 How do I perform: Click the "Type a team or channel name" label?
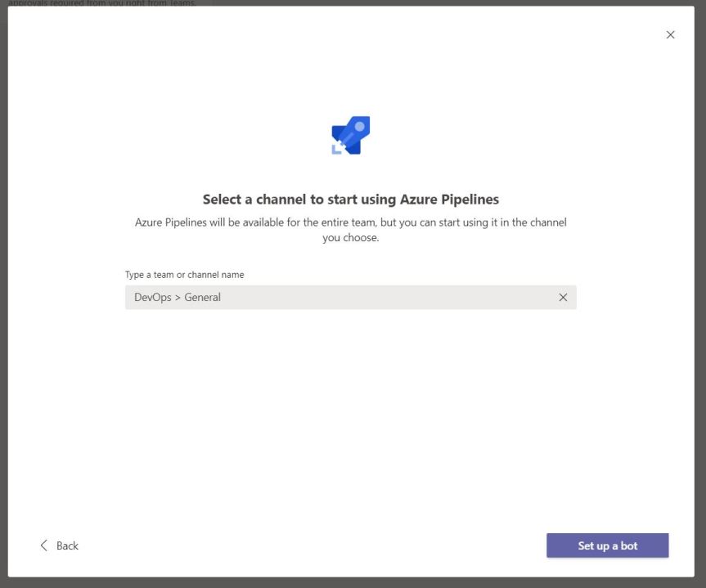tap(184, 275)
